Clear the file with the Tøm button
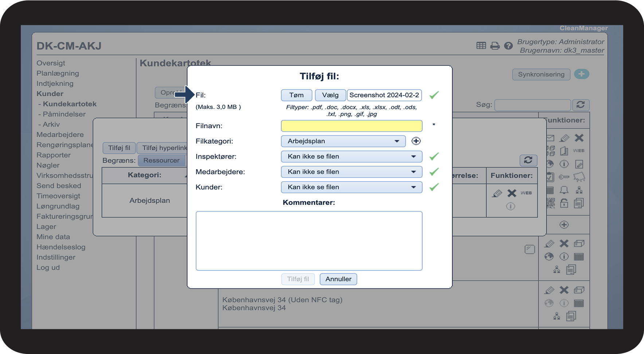This screenshot has height=354, width=644. coord(296,95)
